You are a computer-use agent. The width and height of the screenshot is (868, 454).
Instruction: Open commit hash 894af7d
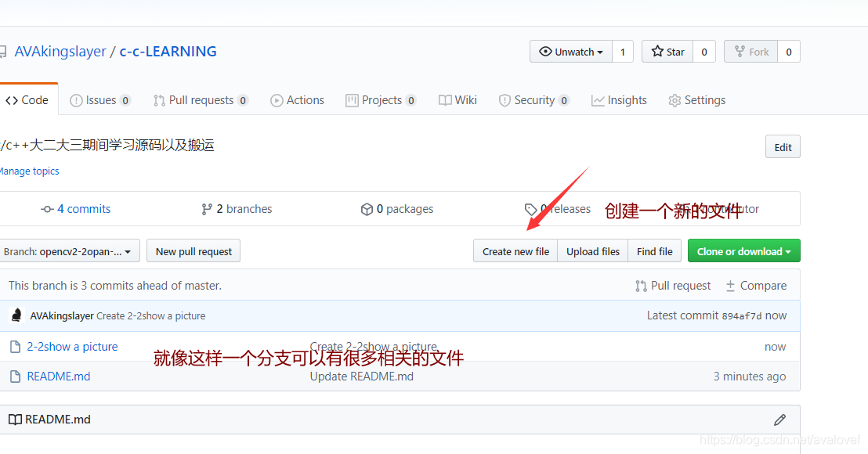pyautogui.click(x=741, y=316)
